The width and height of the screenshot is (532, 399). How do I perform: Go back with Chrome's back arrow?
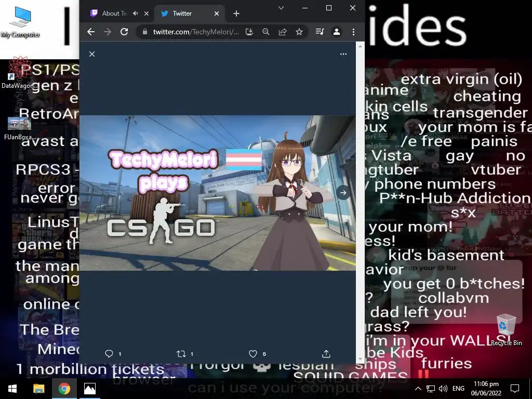(x=91, y=32)
